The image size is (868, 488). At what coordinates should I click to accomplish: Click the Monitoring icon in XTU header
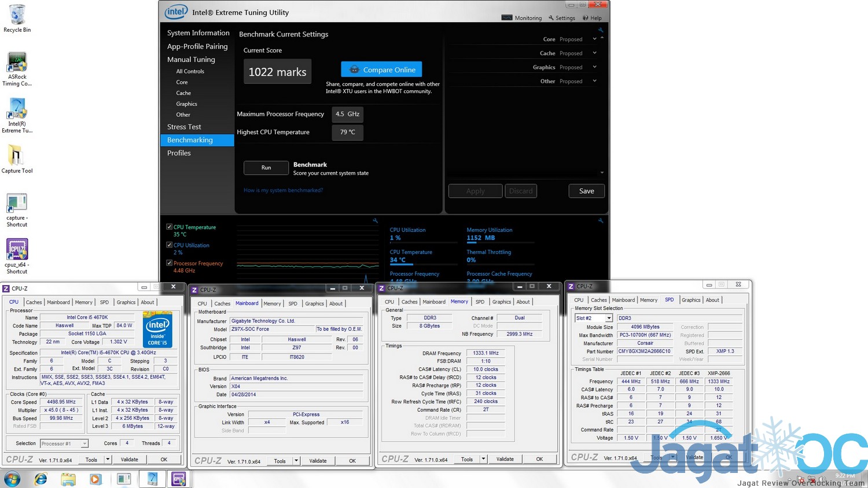507,18
